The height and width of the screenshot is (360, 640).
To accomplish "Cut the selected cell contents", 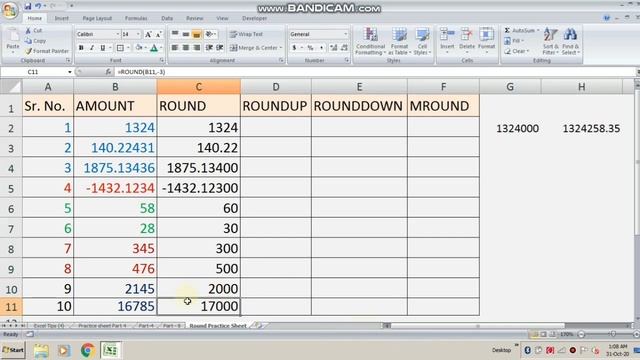I will [34, 31].
